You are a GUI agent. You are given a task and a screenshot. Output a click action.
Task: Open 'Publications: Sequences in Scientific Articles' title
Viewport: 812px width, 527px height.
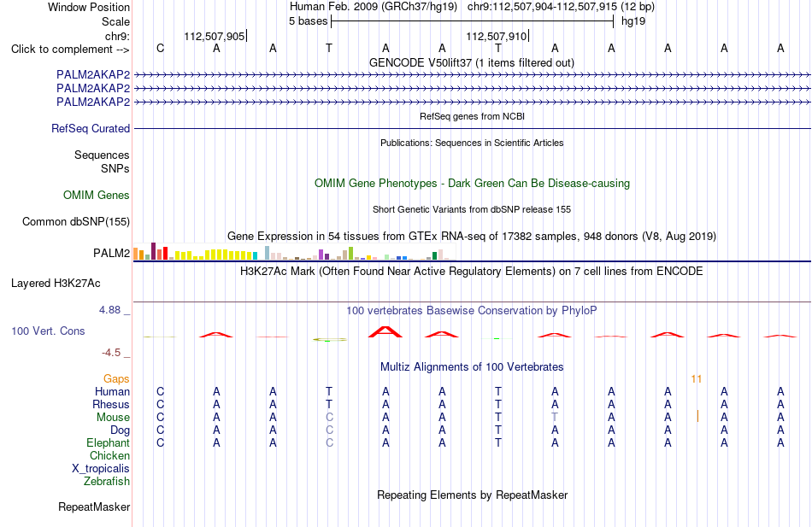click(472, 143)
